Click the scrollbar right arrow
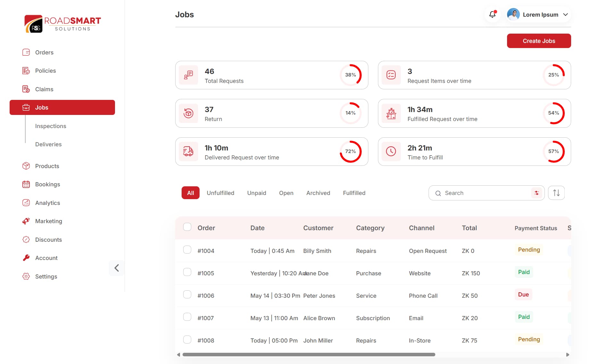 (568, 354)
